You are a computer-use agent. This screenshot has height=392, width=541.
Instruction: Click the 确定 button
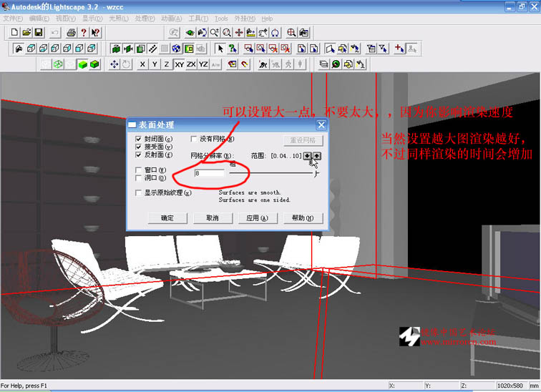[x=167, y=218]
